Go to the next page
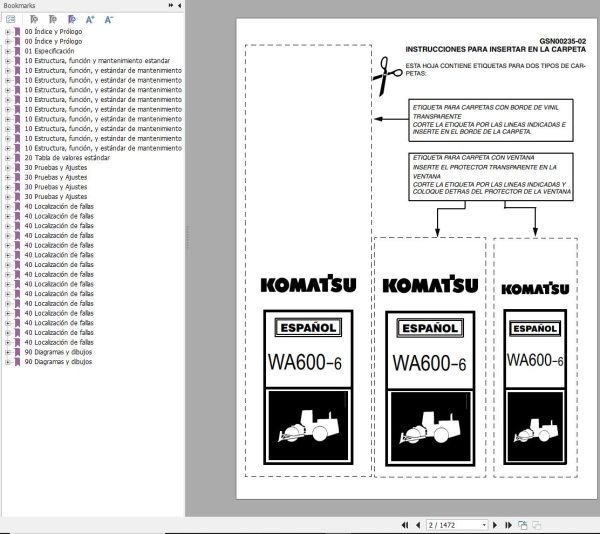Image resolution: width=600 pixels, height=534 pixels. [x=495, y=525]
